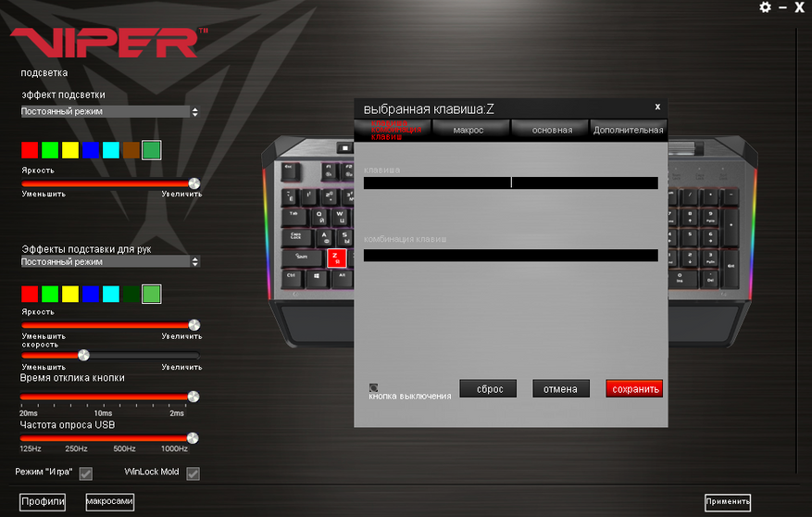
Task: Expand the эффект подсветки dropdown
Action: [110, 111]
